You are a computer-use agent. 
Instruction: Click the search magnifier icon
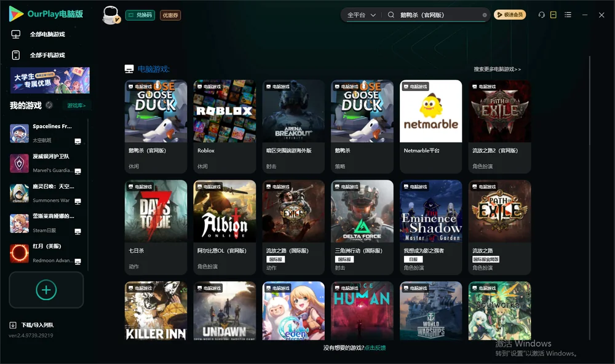391,15
